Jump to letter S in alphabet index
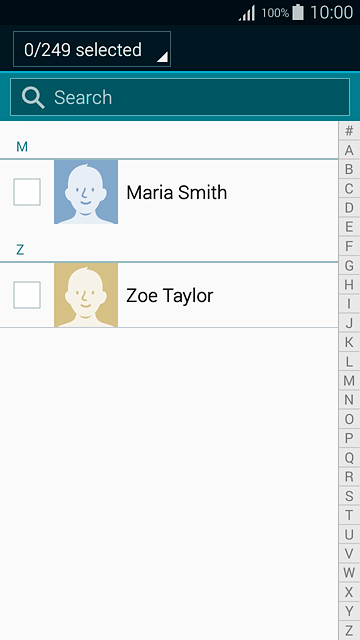Viewport: 360px width, 640px height. coord(349,496)
